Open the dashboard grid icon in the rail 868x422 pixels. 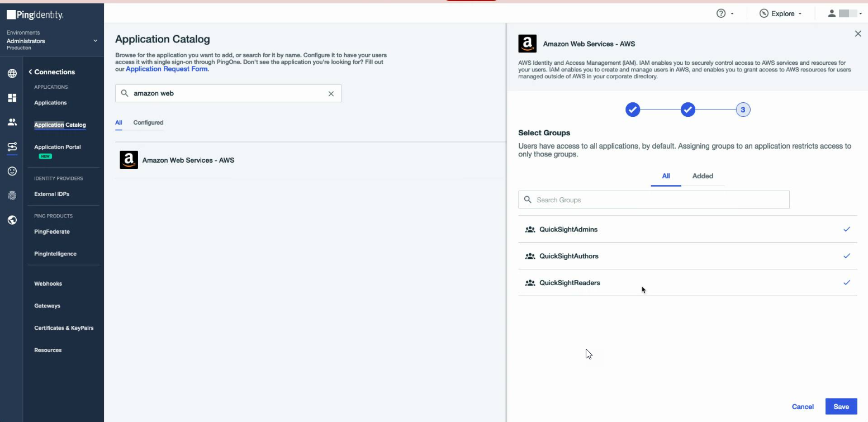pos(12,98)
